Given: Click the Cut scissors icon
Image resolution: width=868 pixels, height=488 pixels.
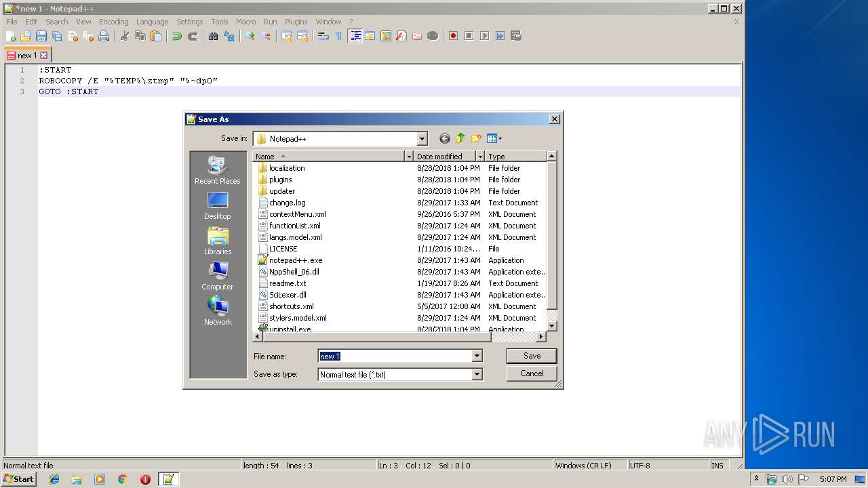Looking at the screenshot, I should pos(125,36).
